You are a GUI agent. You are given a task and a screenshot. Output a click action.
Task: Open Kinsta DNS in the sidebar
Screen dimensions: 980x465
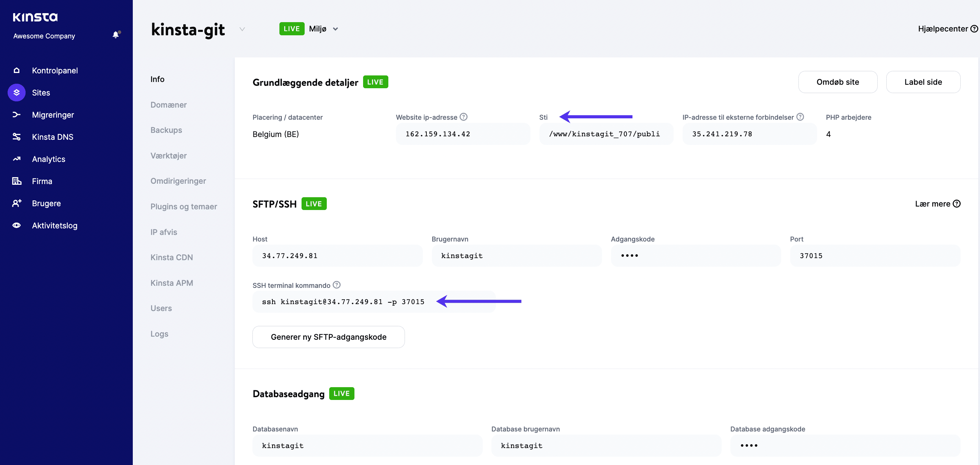click(x=53, y=137)
